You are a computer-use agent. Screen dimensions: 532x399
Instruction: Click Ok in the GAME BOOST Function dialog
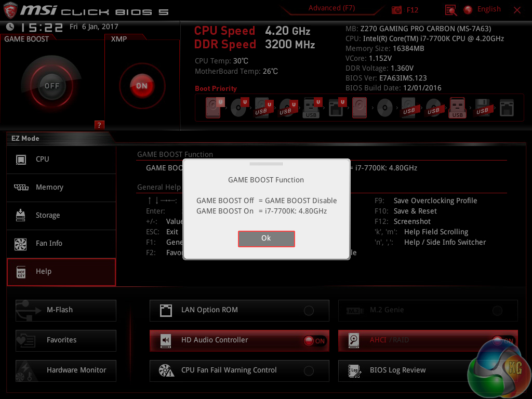point(267,238)
